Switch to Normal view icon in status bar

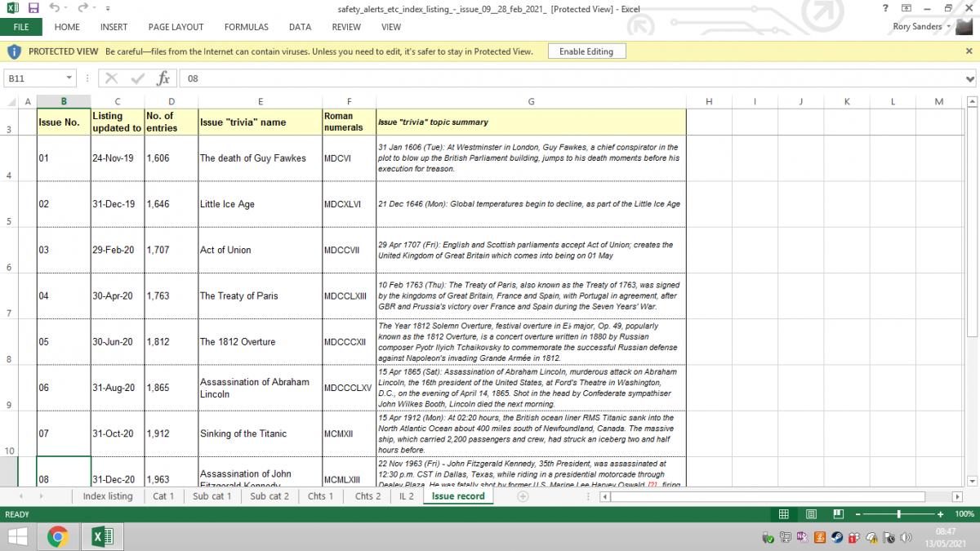pyautogui.click(x=784, y=514)
